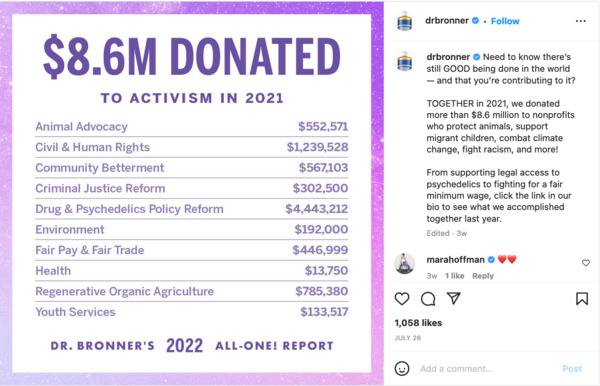Click the $8.6M Donated post image

tap(192, 193)
